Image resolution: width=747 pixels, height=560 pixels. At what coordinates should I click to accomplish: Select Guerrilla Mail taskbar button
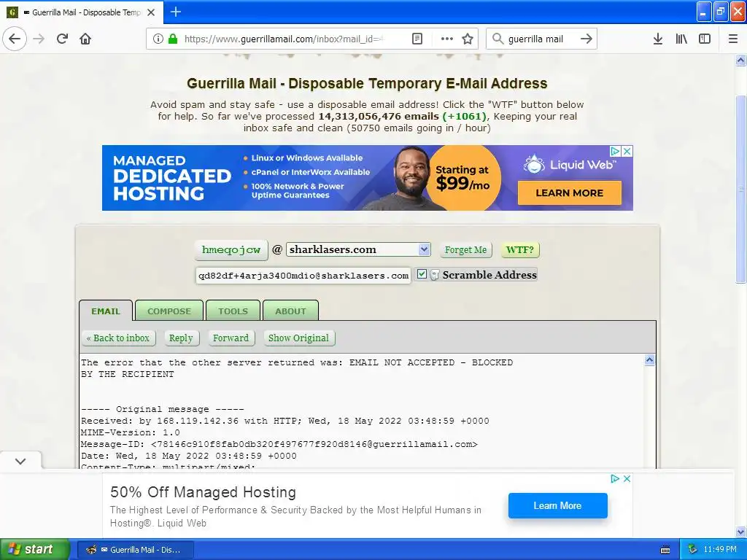click(x=135, y=550)
